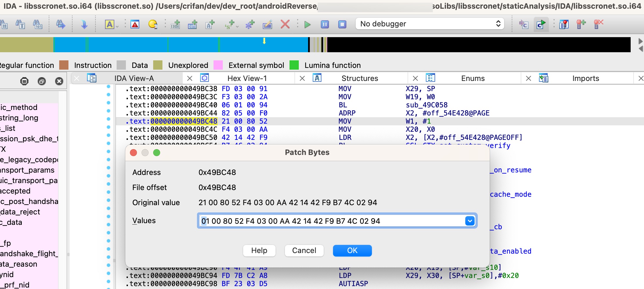
Task: Click the pencil edit/patch toolbar icon
Action: [x=267, y=24]
